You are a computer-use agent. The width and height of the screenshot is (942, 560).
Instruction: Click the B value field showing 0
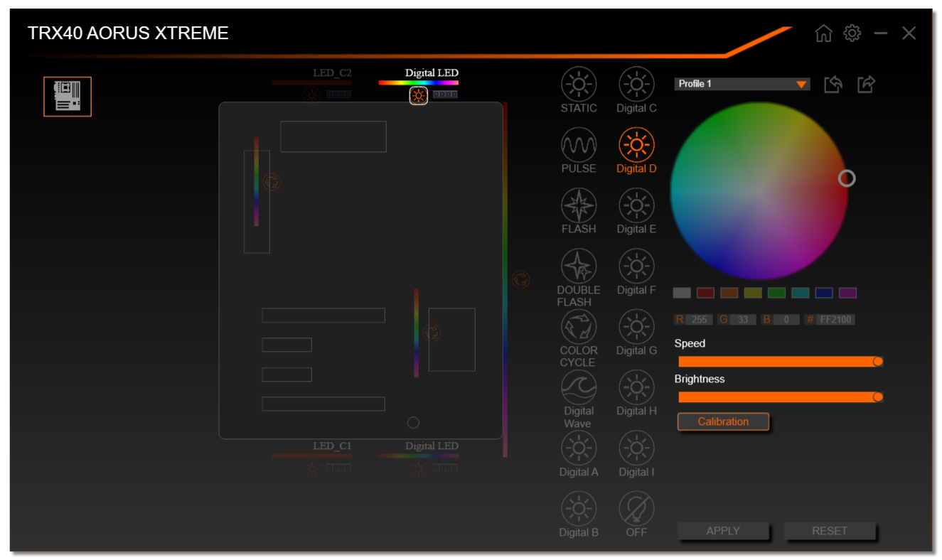[x=786, y=320]
